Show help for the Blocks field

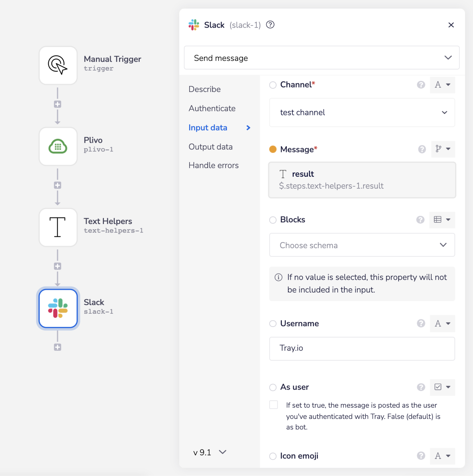420,220
